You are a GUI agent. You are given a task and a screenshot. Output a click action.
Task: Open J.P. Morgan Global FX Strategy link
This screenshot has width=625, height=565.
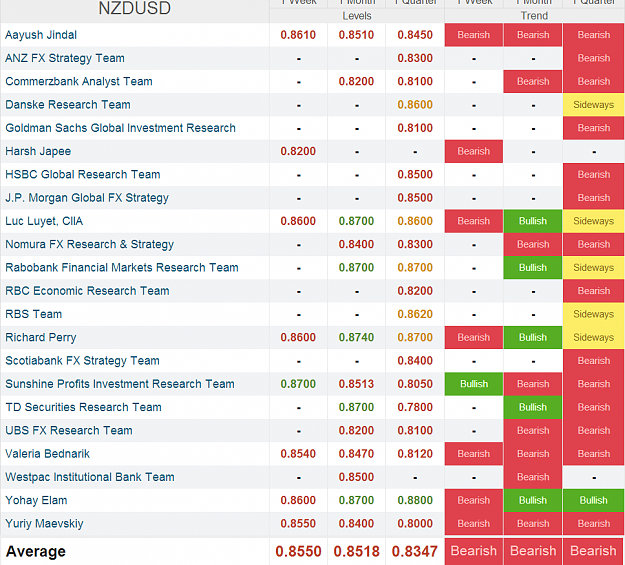[87, 198]
